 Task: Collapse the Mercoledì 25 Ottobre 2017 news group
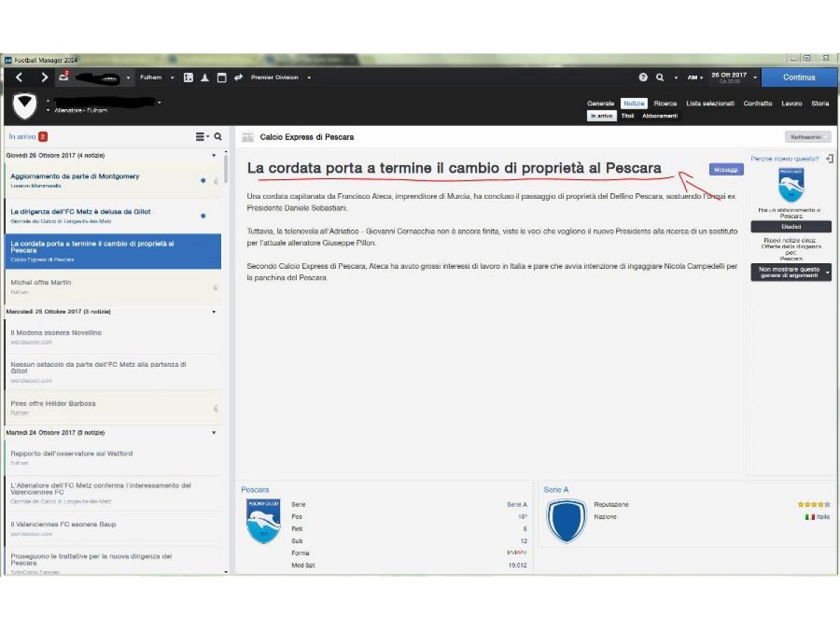click(214, 311)
